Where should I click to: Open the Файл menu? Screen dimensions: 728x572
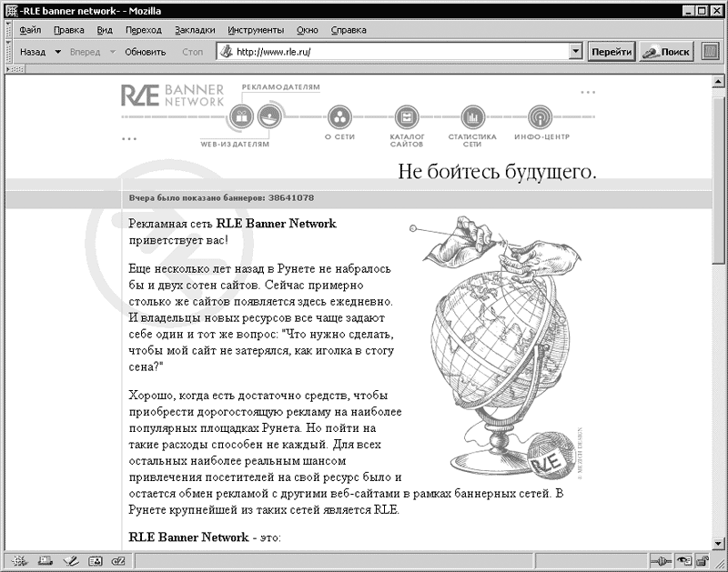30,30
